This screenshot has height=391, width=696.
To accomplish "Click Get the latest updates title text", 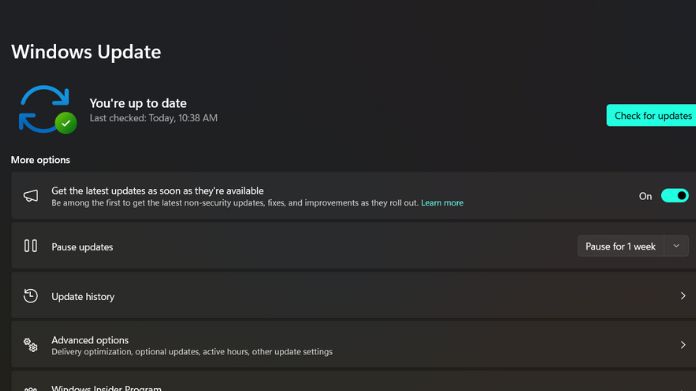I will point(158,191).
